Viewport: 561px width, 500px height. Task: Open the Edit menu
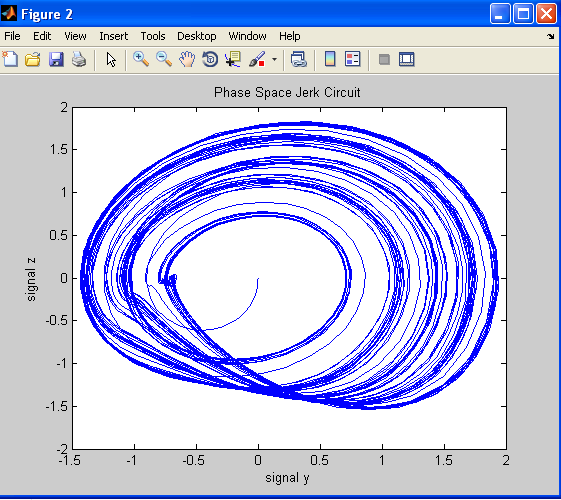coord(42,36)
